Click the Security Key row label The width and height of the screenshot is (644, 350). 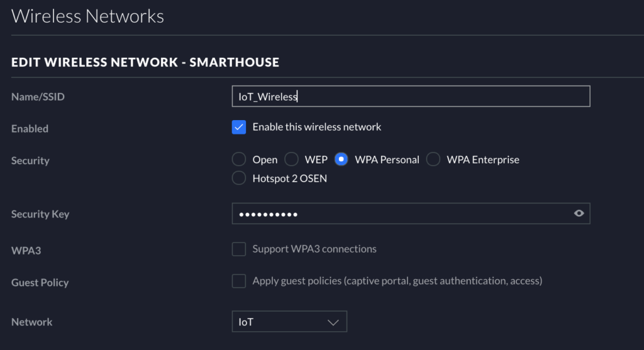point(40,214)
